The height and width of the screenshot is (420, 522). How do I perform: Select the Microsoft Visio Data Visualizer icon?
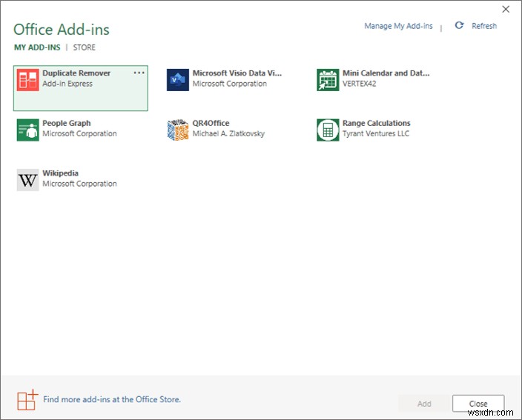[178, 80]
